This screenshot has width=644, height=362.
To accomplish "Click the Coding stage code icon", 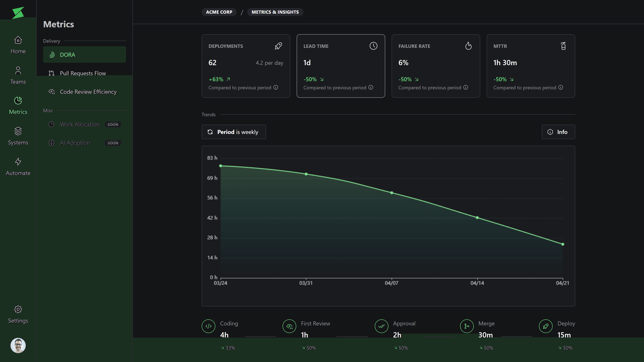I will (208, 326).
